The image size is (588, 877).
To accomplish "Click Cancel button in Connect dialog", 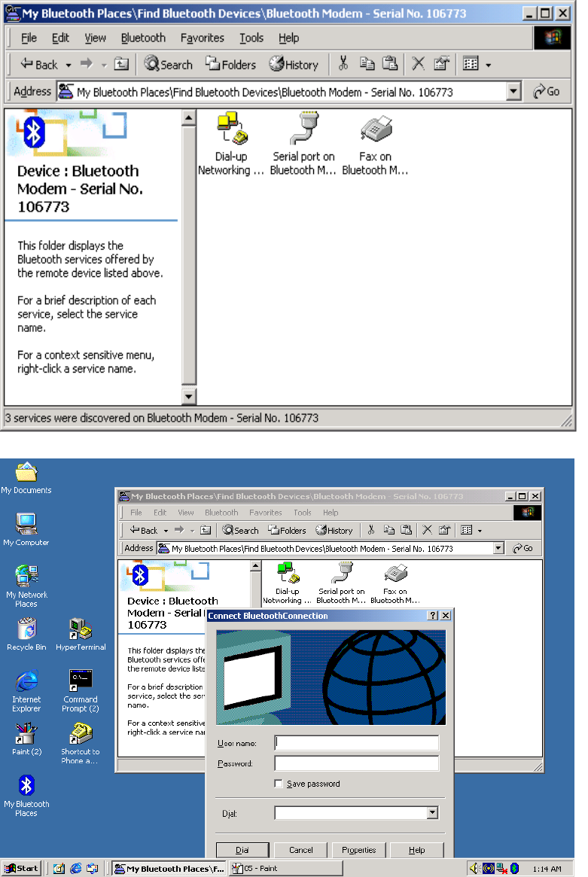I will pyautogui.click(x=300, y=850).
